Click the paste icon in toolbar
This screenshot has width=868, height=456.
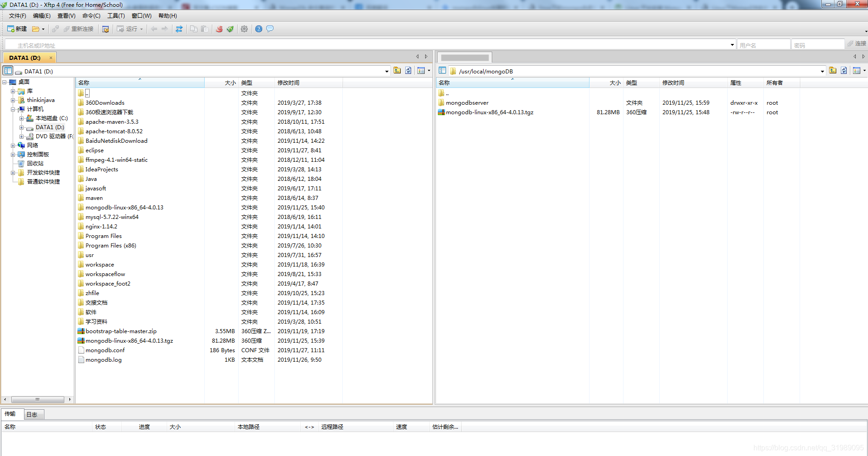coord(205,29)
